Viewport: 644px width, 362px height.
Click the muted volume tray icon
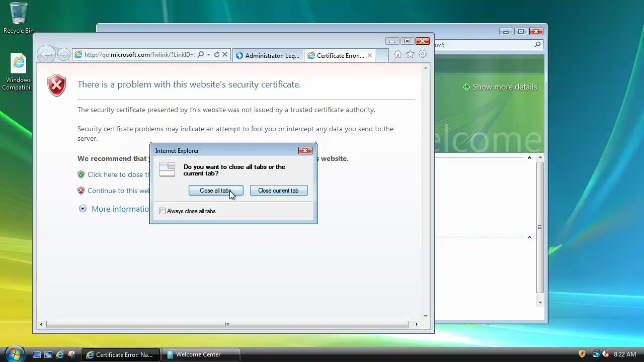pos(605,354)
